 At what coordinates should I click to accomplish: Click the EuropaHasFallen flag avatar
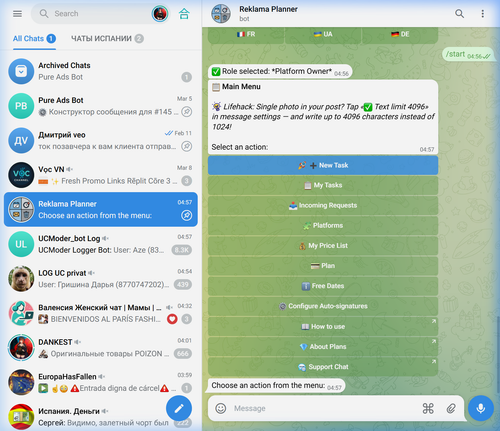(21, 382)
